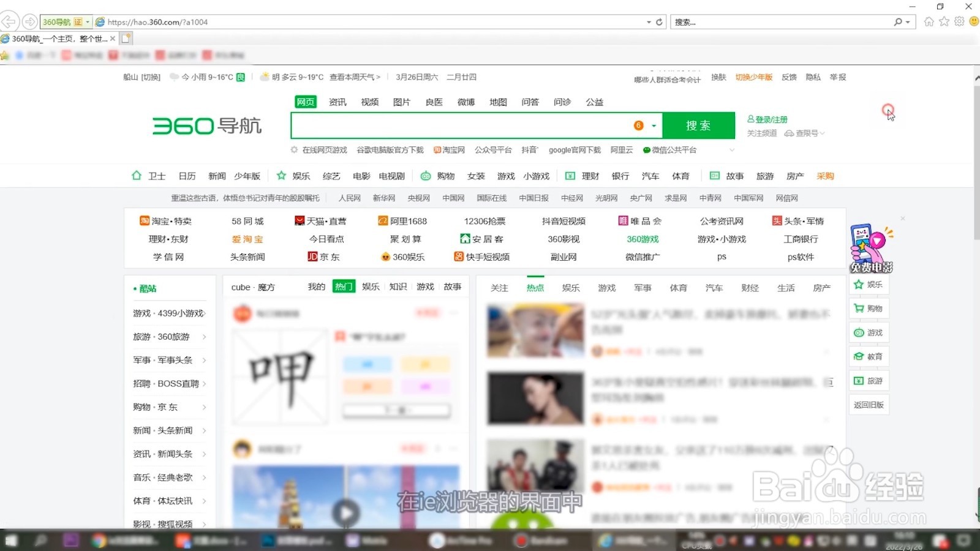Click the green 搜索 button
The height and width of the screenshot is (551, 980).
699,126
